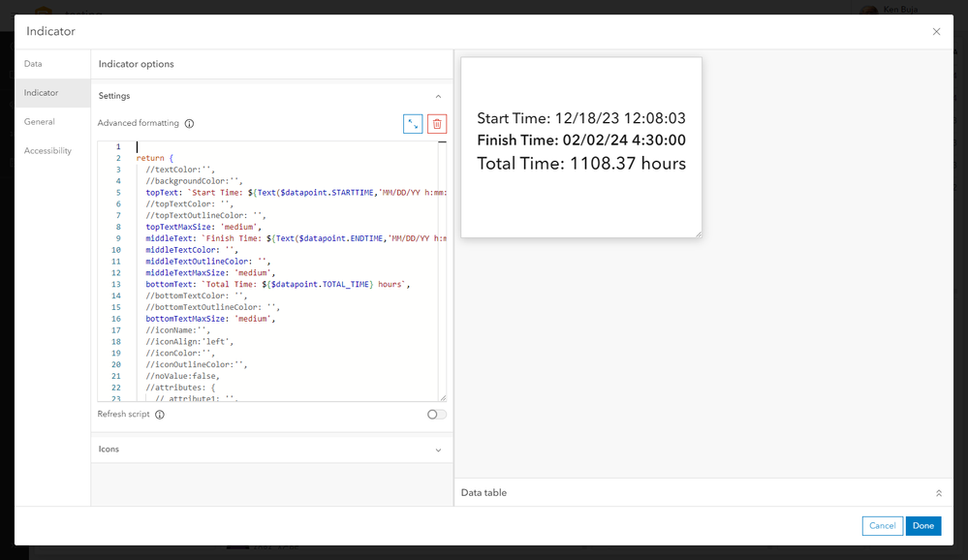Close the Indicator dialog
This screenshot has height=560, width=968.
(937, 32)
